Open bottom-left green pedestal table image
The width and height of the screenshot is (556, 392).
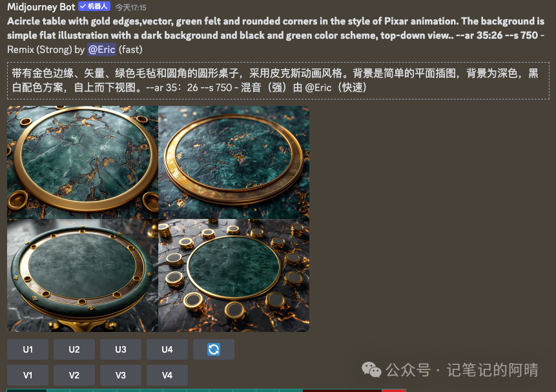[83, 276]
